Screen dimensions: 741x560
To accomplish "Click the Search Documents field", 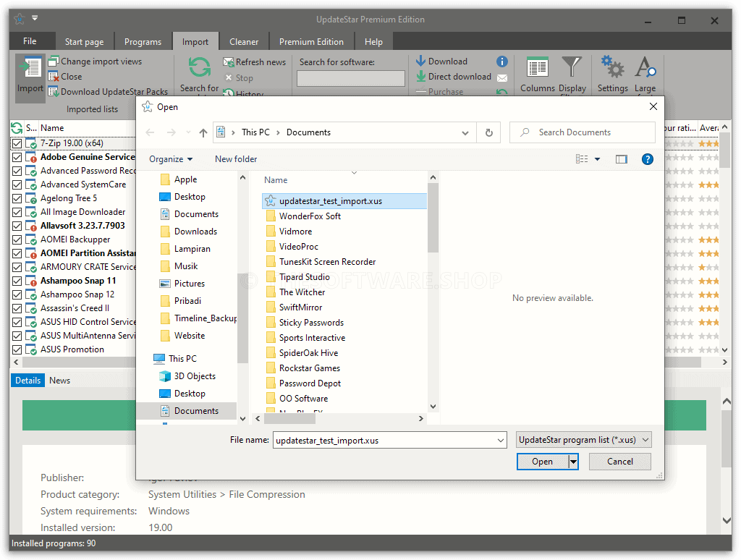I will [x=583, y=133].
